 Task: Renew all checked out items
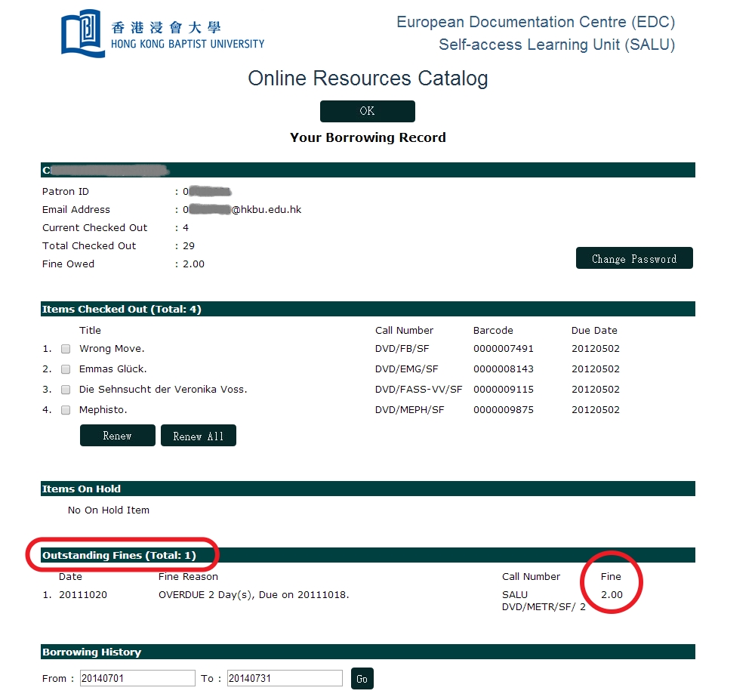click(198, 436)
